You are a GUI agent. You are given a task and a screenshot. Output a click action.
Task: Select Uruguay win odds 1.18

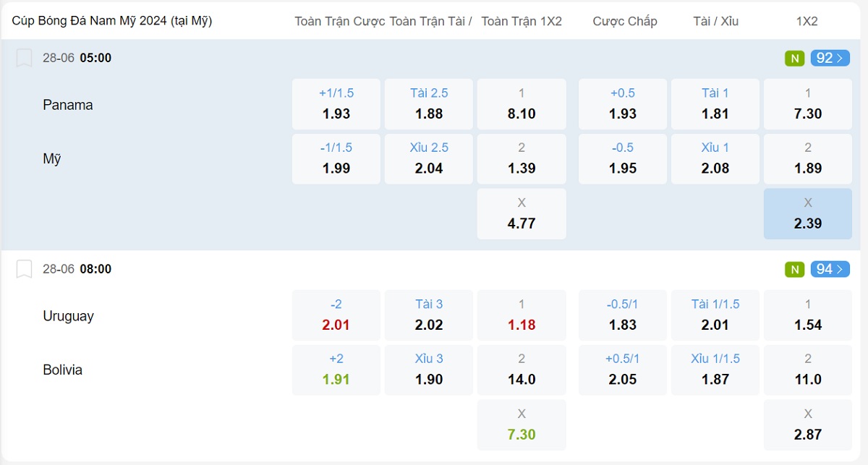pos(522,315)
